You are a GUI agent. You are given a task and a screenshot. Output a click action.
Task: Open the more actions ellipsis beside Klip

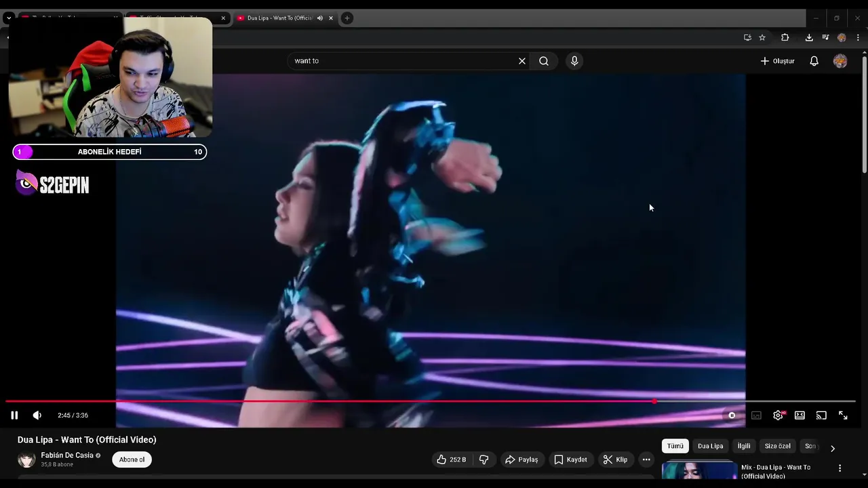coord(646,460)
